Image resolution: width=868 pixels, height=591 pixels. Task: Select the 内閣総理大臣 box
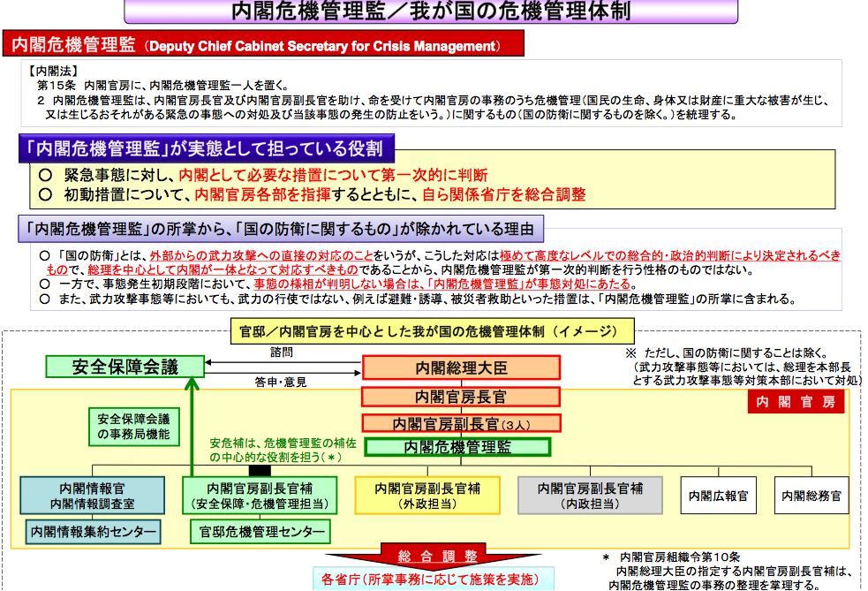click(461, 367)
